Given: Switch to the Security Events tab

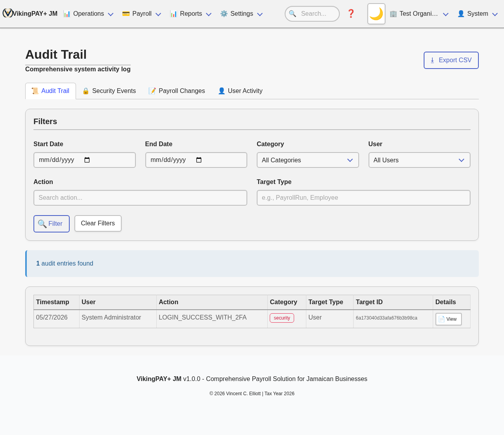Looking at the screenshot, I should click(109, 91).
